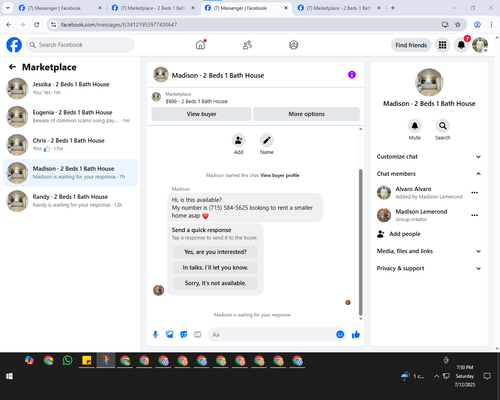Open the Eugenia conversation

(70, 117)
